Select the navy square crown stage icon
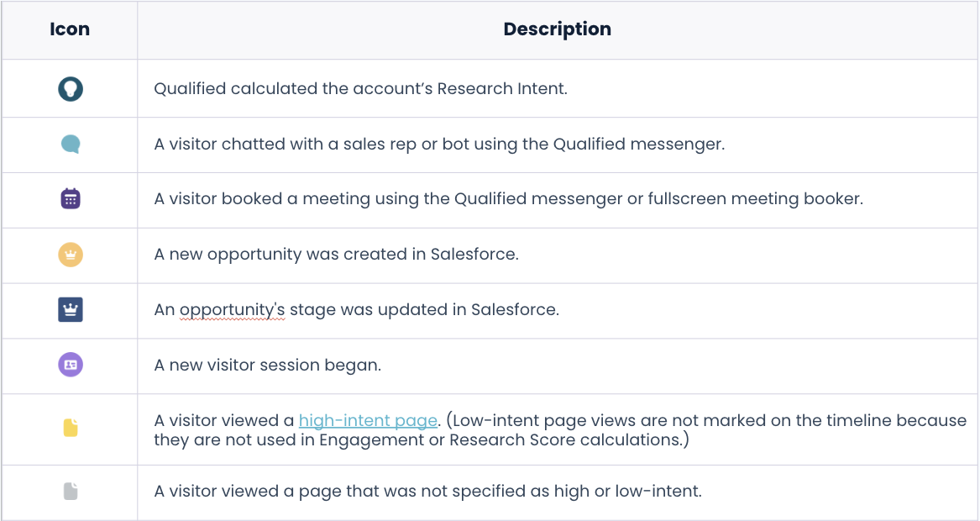This screenshot has width=980, height=521. point(71,309)
